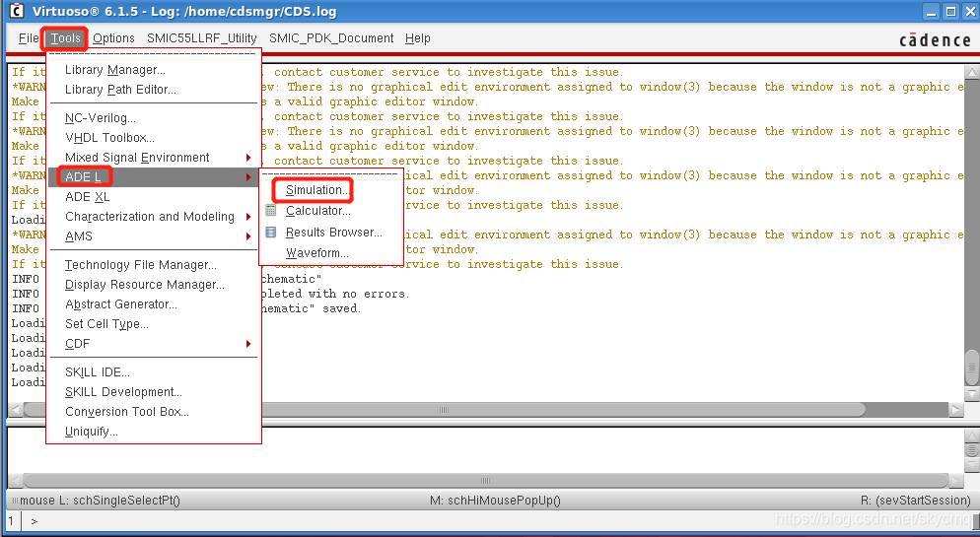Launch Library Manager from Tools menu
Image resolution: width=980 pixels, height=537 pixels.
pos(153,70)
